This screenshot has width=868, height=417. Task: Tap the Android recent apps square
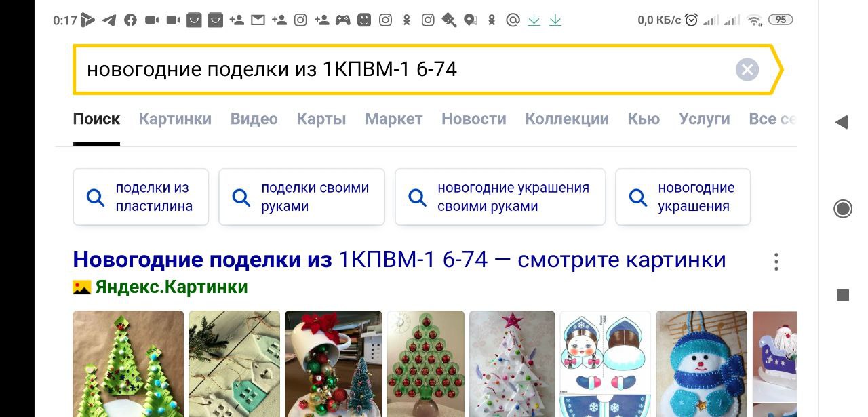(x=843, y=295)
